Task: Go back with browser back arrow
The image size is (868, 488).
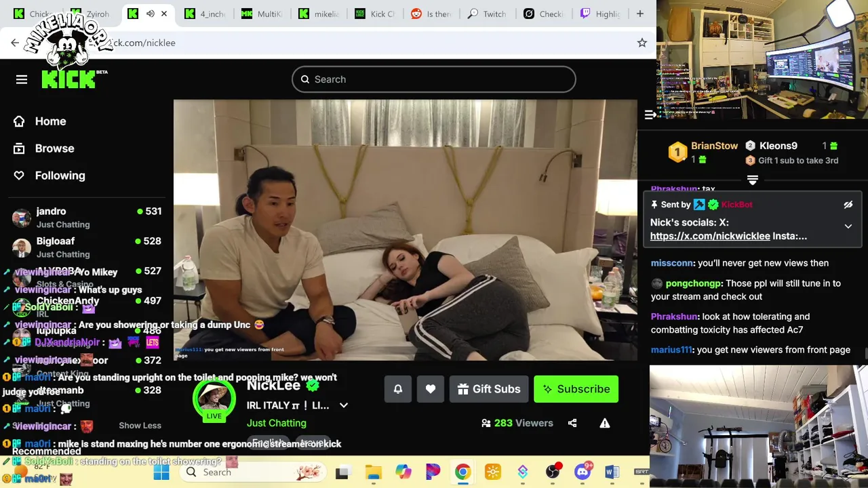Action: [x=15, y=43]
